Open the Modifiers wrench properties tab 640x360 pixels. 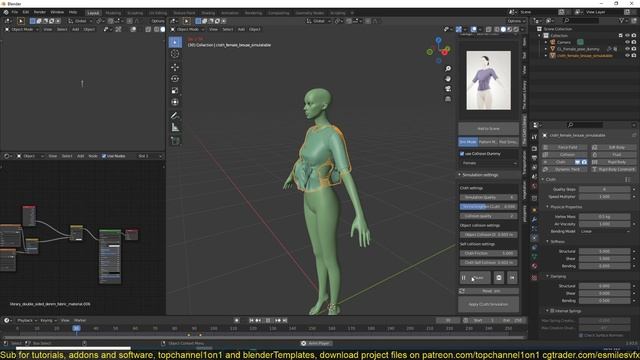(534, 220)
